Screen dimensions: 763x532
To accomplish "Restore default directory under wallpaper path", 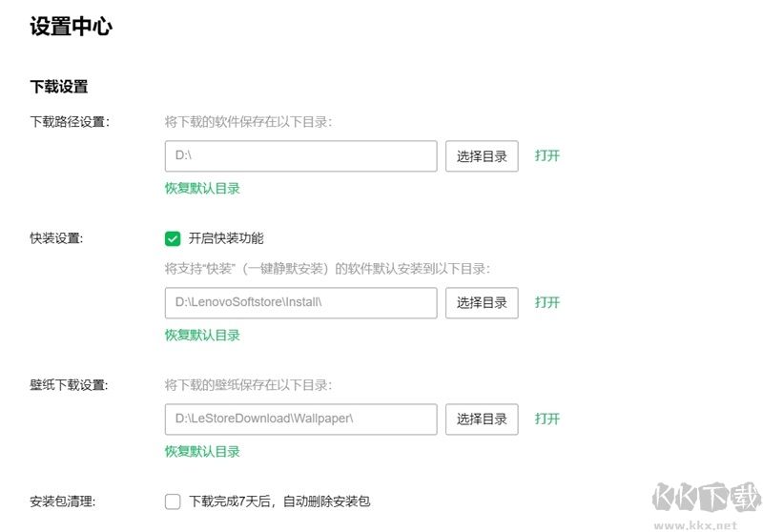I will click(202, 452).
